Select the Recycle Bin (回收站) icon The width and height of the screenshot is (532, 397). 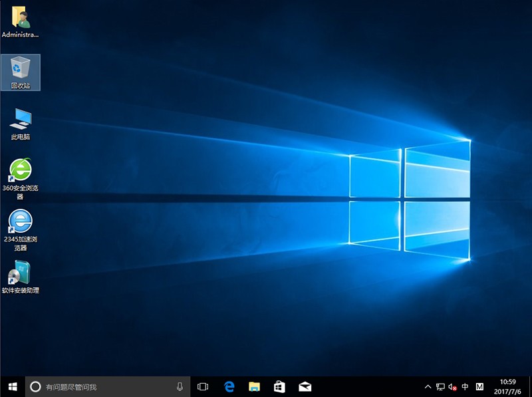point(21,72)
